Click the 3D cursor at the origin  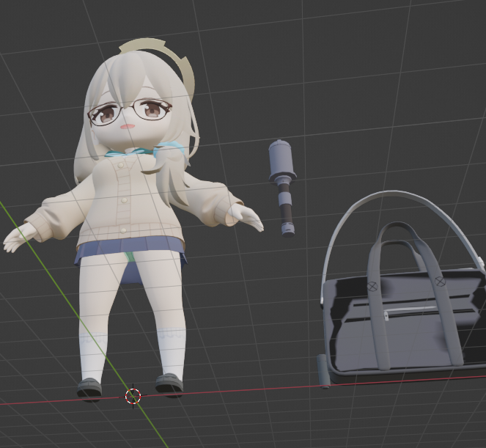pos(133,396)
